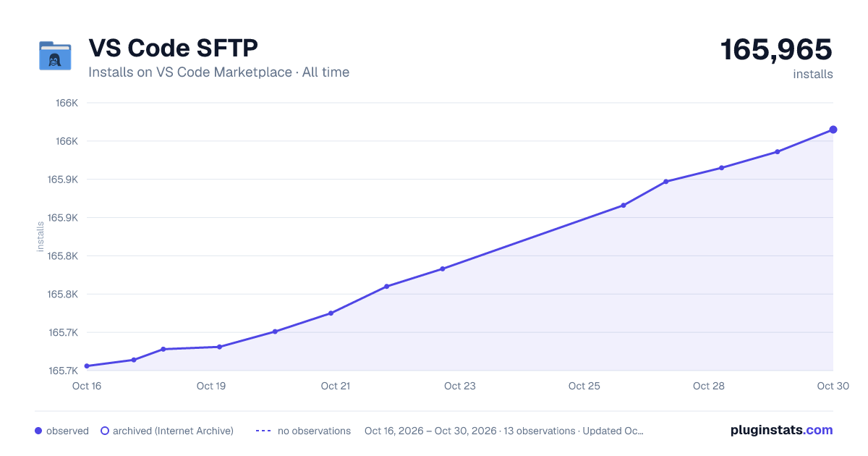Click the 'Oct 28' axis label
The height and width of the screenshot is (456, 868).
coord(709,386)
